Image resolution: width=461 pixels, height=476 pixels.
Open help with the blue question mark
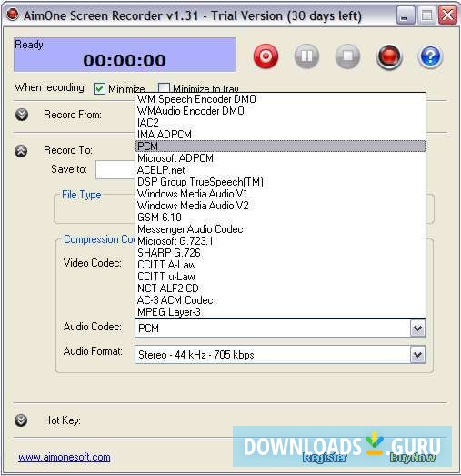coord(430,56)
